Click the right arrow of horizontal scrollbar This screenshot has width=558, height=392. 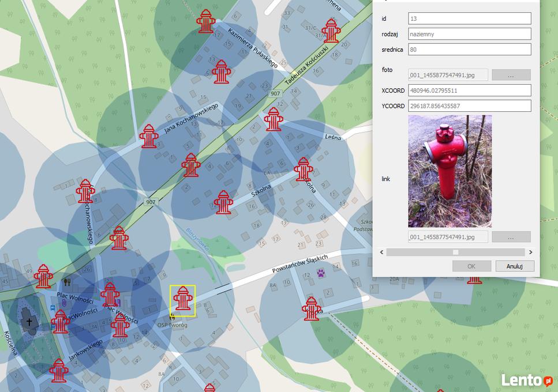click(531, 252)
